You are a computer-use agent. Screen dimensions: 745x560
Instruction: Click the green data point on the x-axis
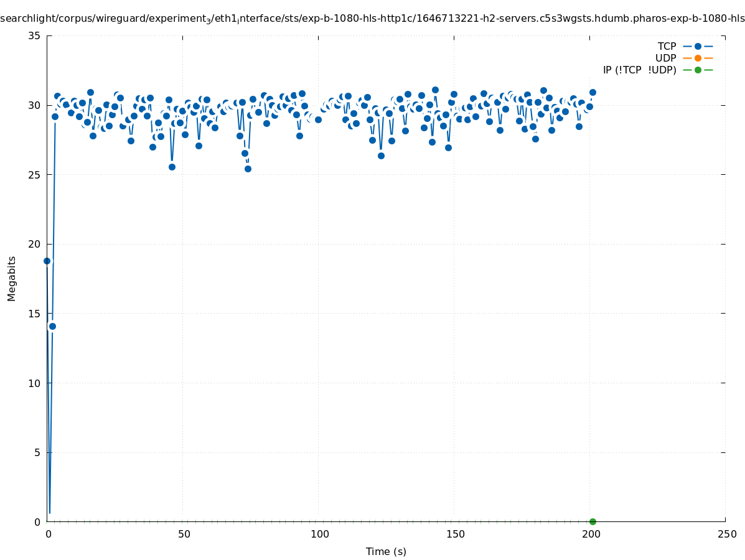click(x=593, y=521)
